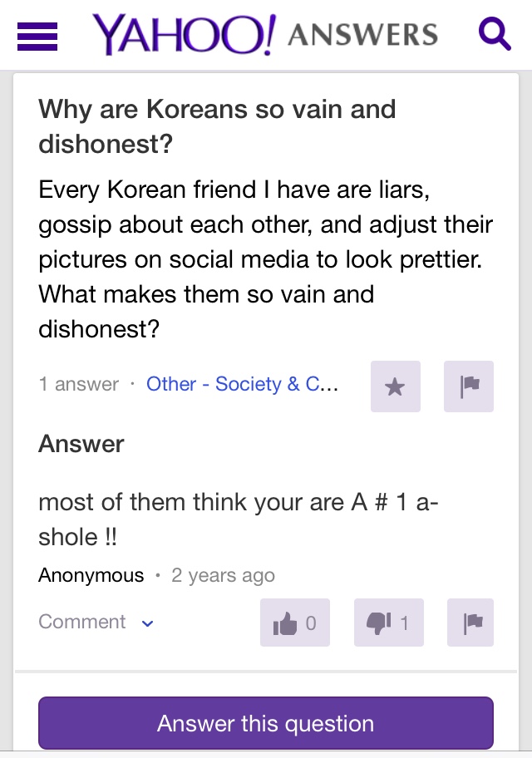Give the answer a thumbs up
This screenshot has height=758, width=532.
(295, 623)
